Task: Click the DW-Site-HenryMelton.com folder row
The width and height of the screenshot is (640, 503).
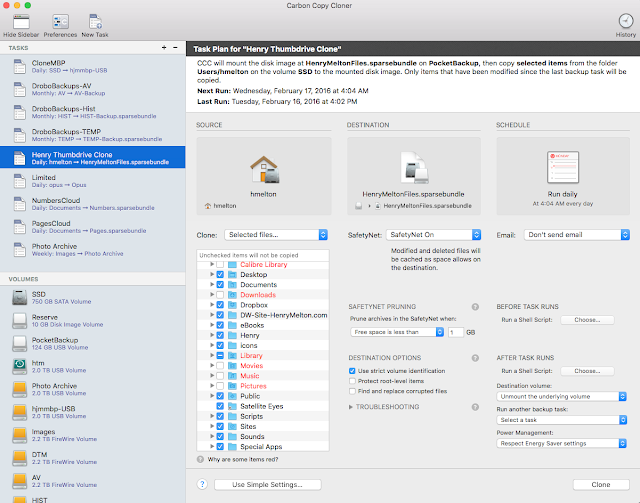Action: (x=263, y=315)
